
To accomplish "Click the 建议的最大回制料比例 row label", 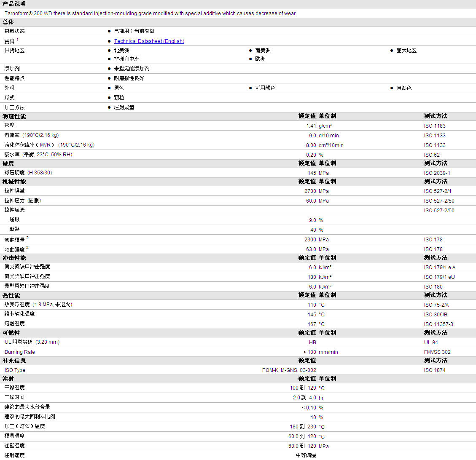I will point(30,417).
